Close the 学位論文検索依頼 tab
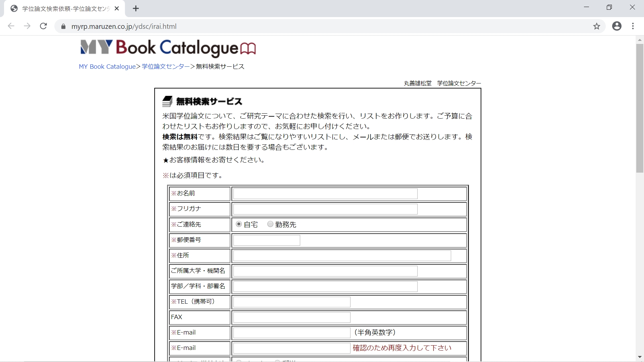This screenshot has width=644, height=362. [x=117, y=8]
